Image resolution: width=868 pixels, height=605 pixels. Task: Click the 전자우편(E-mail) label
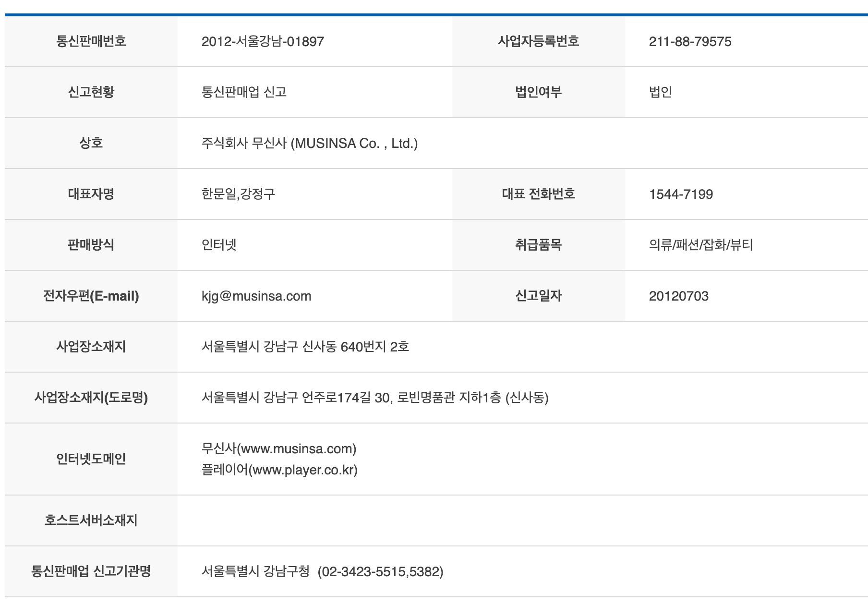(91, 296)
